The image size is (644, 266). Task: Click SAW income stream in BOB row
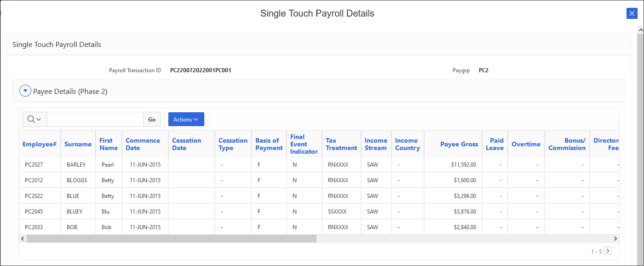[373, 227]
